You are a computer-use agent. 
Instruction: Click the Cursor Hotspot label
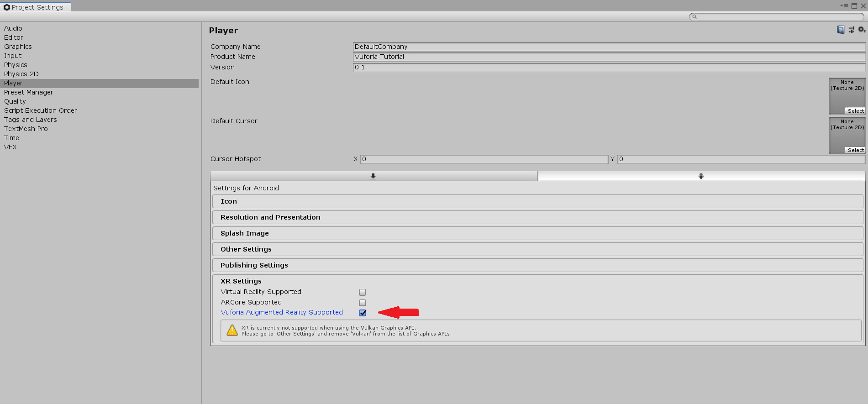coord(236,159)
